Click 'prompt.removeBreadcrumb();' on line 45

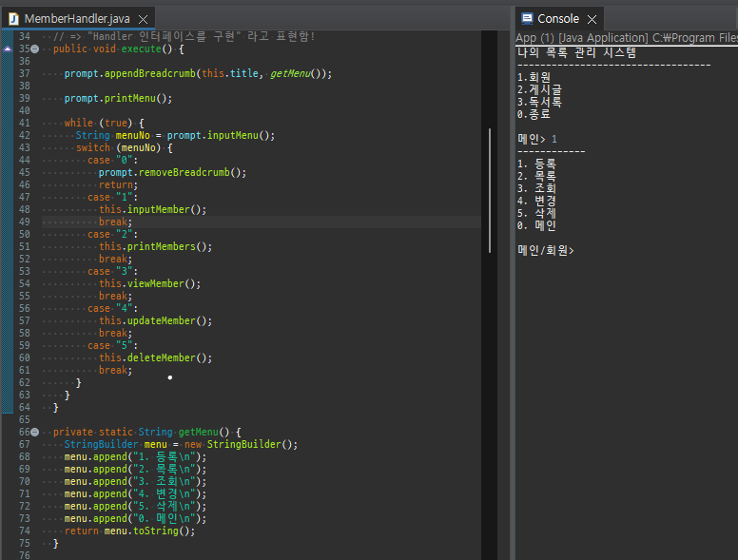[x=172, y=173]
